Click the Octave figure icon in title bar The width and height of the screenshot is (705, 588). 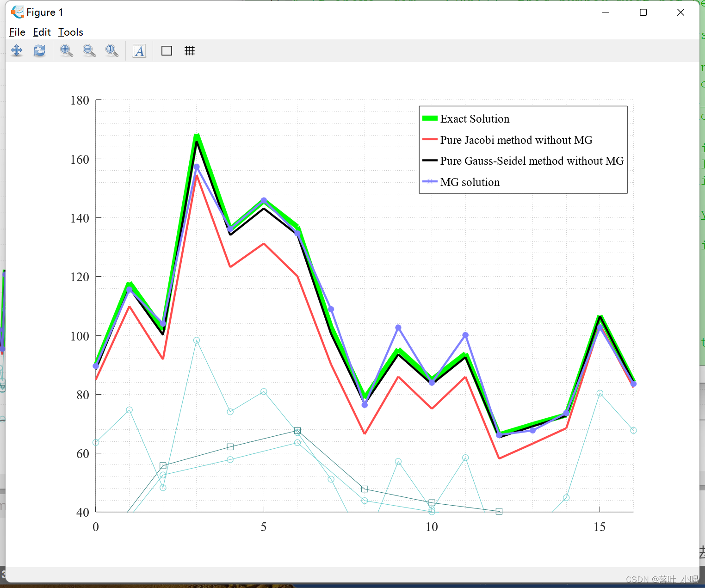pyautogui.click(x=18, y=12)
